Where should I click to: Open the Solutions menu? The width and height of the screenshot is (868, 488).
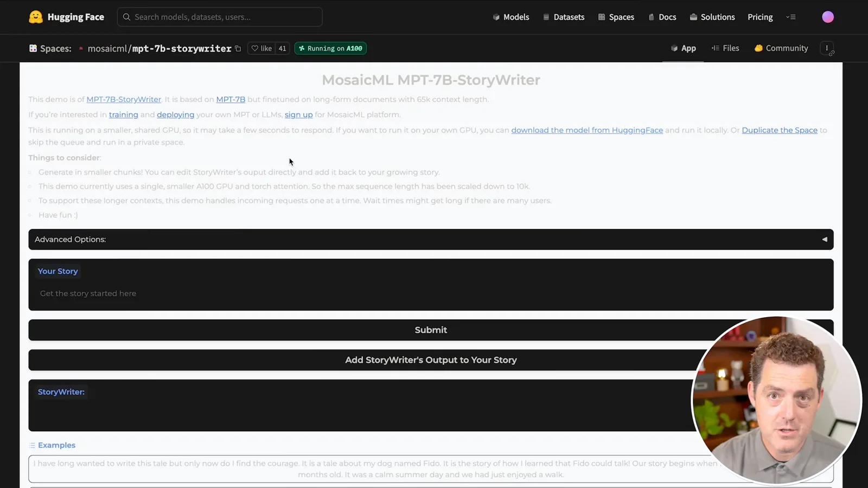pyautogui.click(x=712, y=17)
